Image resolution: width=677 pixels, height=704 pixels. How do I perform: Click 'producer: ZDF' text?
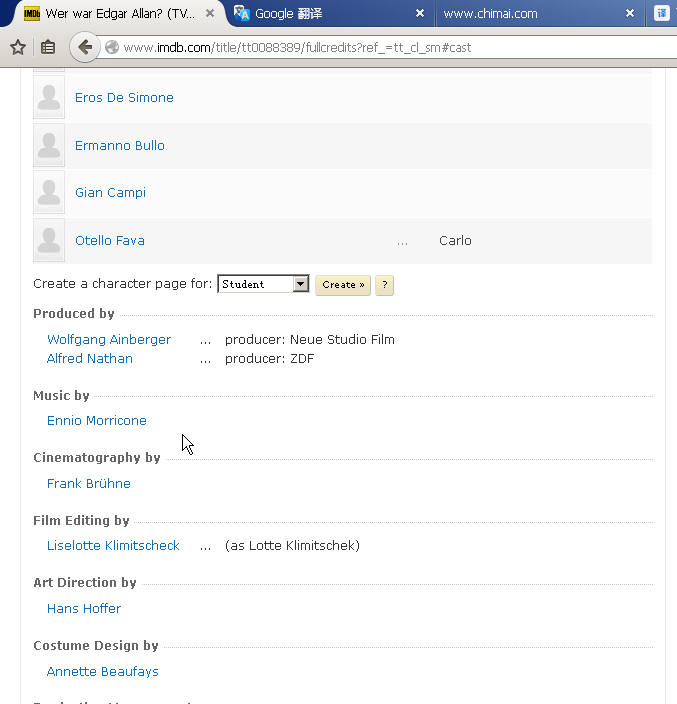[x=269, y=359]
